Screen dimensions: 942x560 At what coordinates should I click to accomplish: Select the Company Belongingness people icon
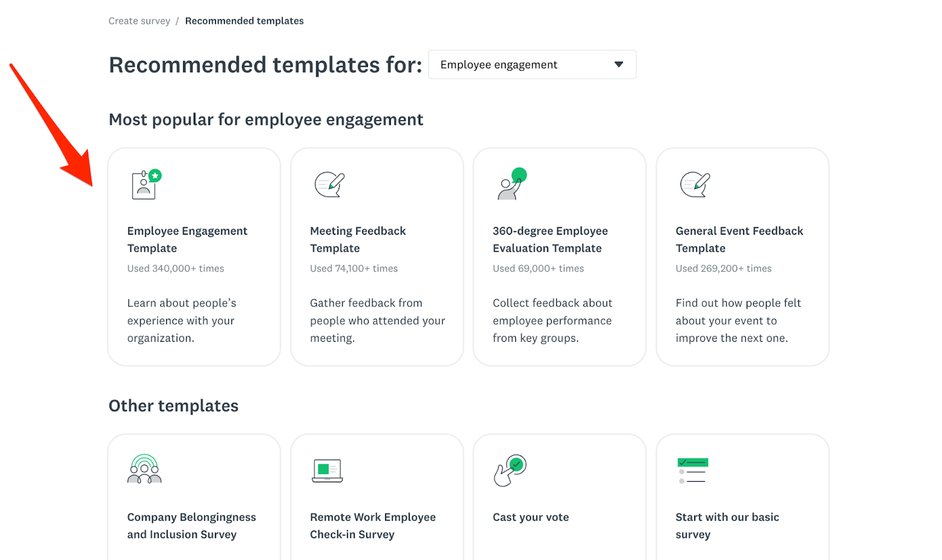point(144,470)
